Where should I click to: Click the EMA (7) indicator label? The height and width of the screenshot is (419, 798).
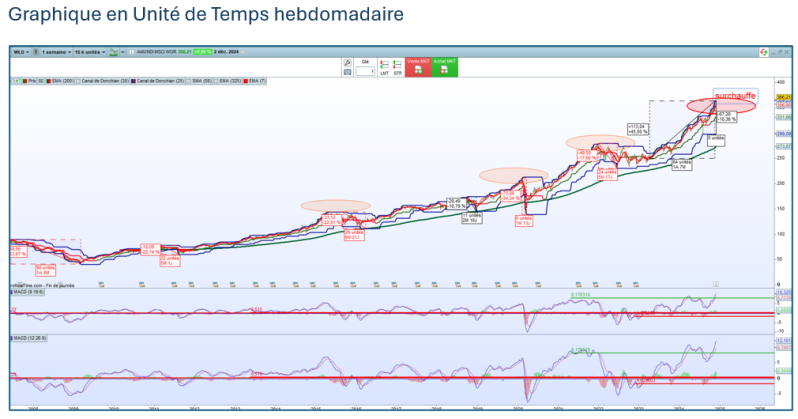pyautogui.click(x=254, y=81)
